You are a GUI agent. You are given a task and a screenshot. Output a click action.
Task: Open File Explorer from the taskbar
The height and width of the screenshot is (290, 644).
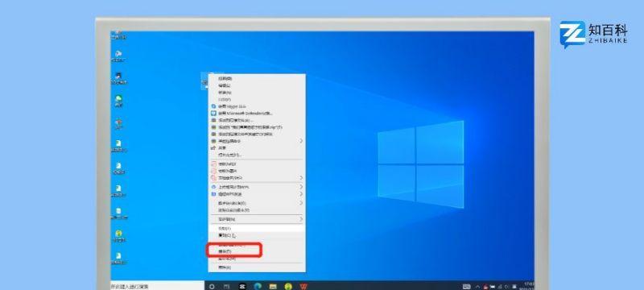(x=273, y=286)
